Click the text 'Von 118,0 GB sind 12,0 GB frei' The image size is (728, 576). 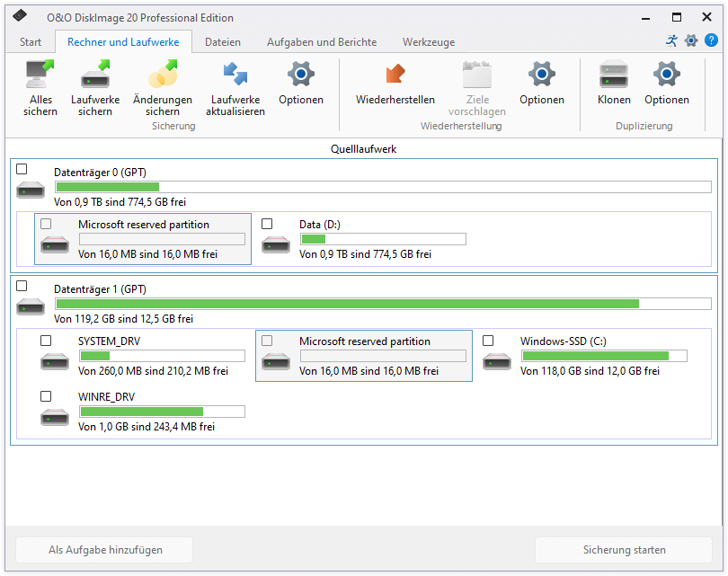pos(590,371)
